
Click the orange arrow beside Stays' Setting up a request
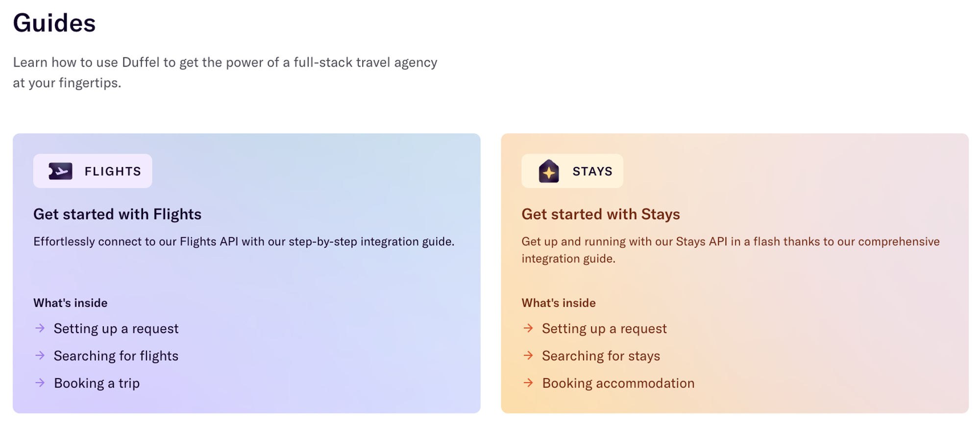click(528, 328)
